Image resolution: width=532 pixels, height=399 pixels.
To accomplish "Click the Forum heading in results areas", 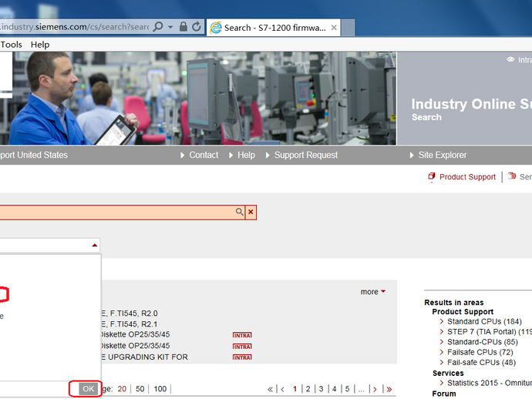I will pos(444,394).
